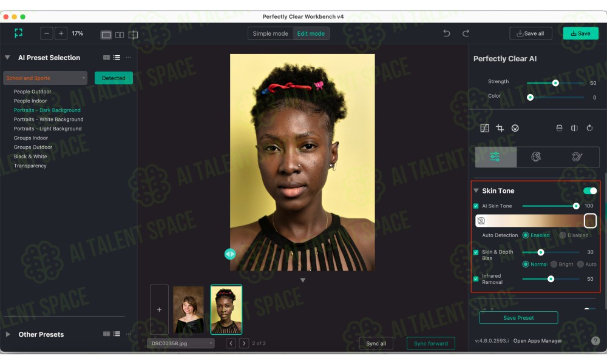Click the Save all button

click(531, 33)
